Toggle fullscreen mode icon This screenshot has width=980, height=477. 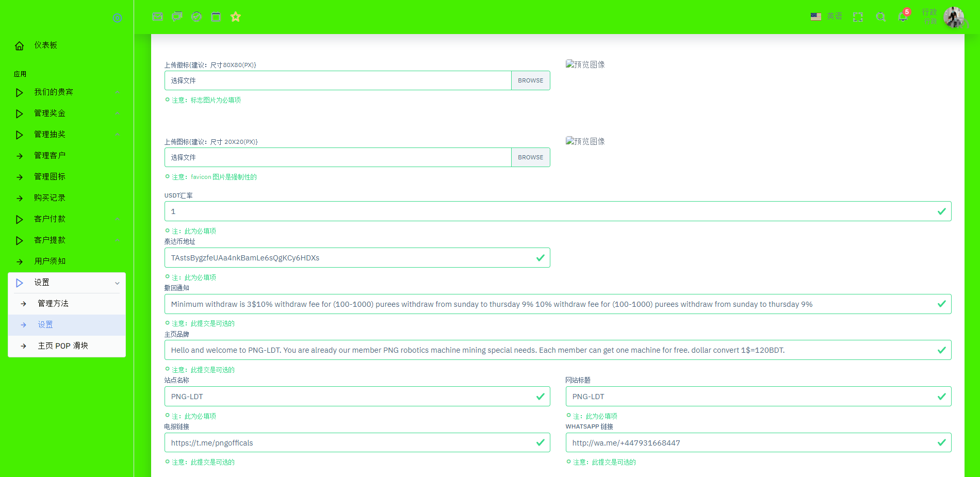click(x=858, y=17)
